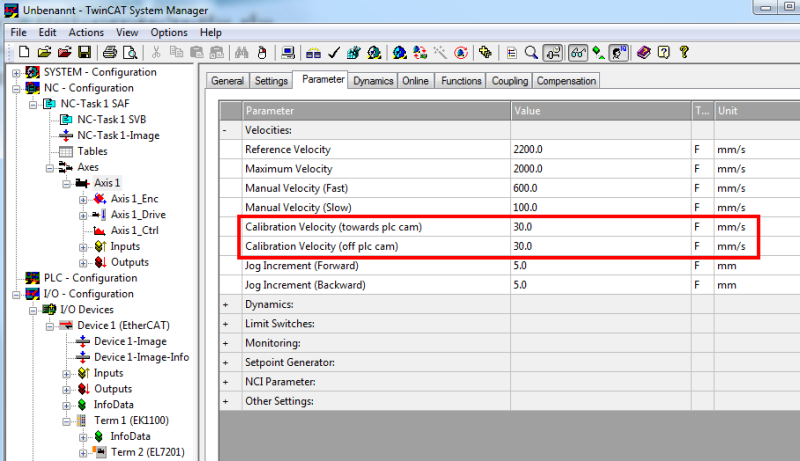The width and height of the screenshot is (800, 461).
Task: Click the Print icon in toolbar
Action: pyautogui.click(x=110, y=52)
